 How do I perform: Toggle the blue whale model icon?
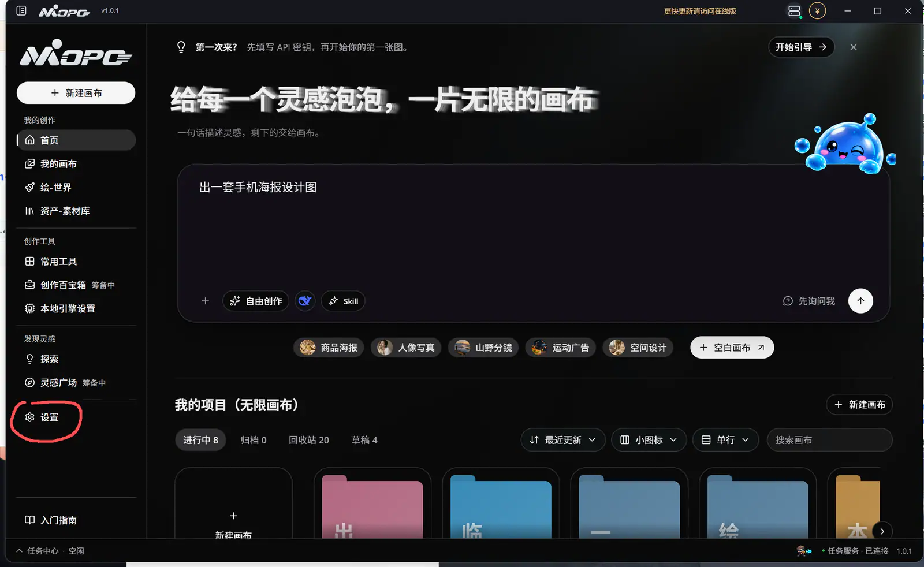click(305, 301)
